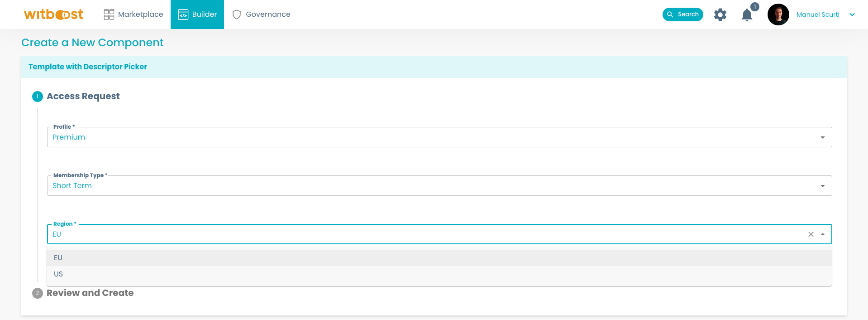
Task: Clear the Region field selection
Action: pos(811,234)
